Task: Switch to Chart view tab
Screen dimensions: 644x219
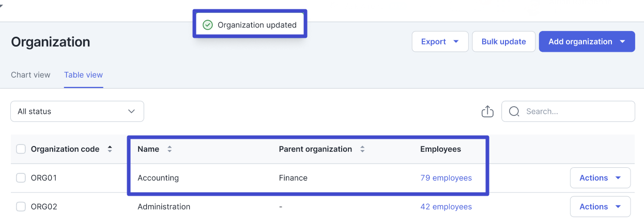Action: 30,75
